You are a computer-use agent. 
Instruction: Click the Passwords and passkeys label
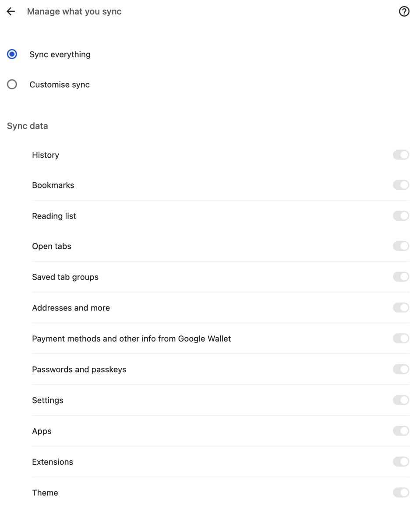[x=79, y=369]
